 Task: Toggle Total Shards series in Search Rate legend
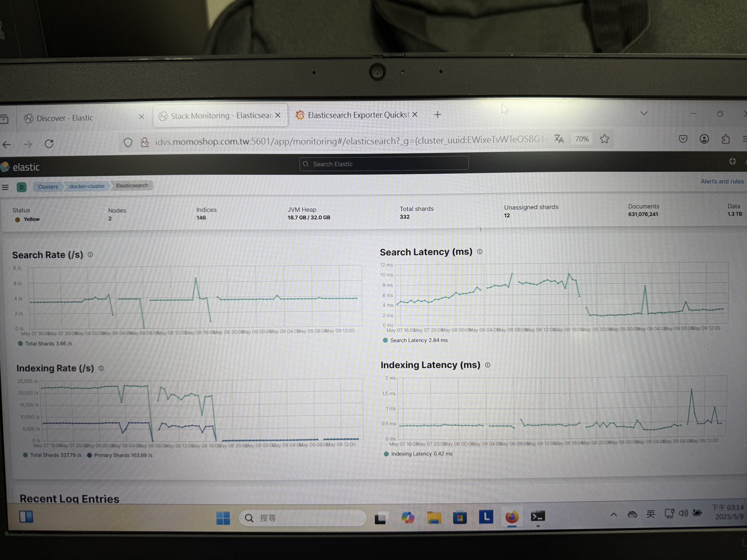(48, 344)
